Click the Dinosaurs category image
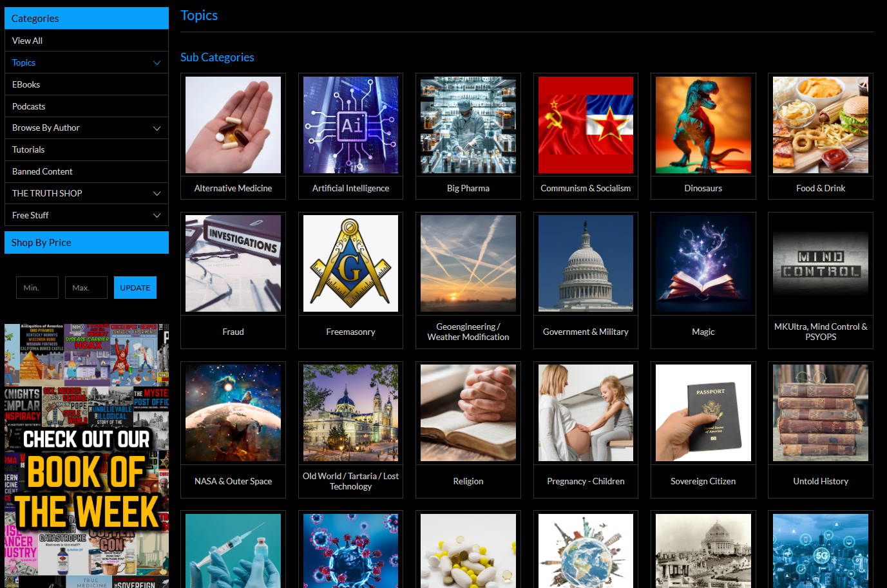This screenshot has height=588, width=887. tap(703, 125)
